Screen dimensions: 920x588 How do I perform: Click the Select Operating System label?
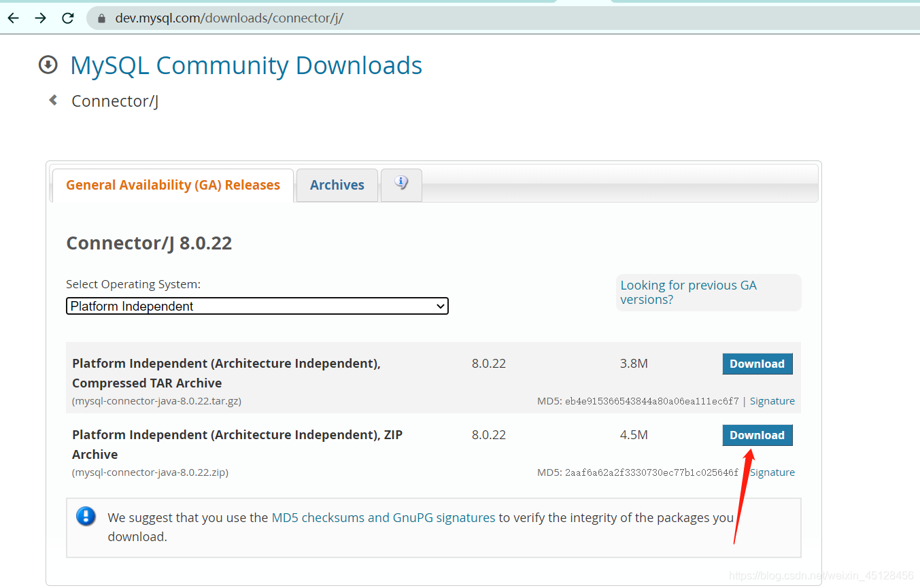point(133,284)
